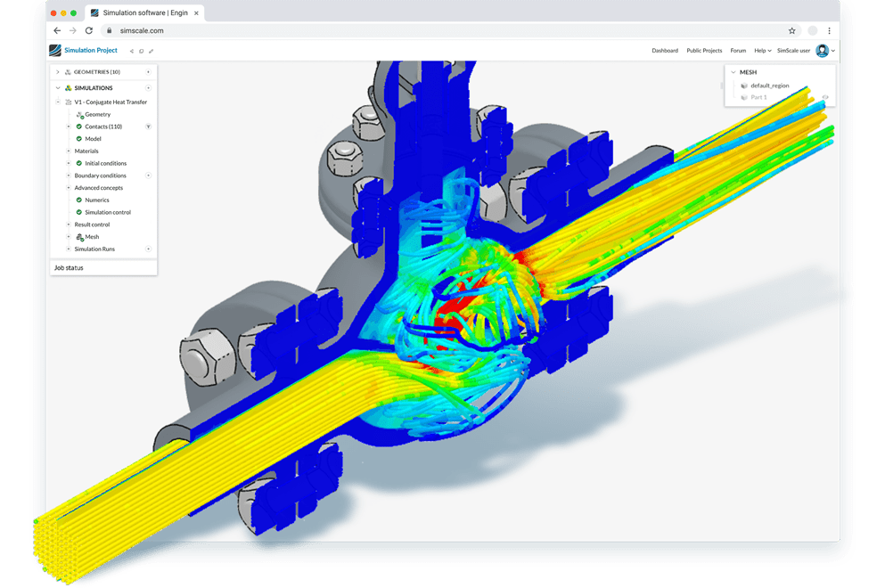The height and width of the screenshot is (588, 885).
Task: Open the share icon next to Simulation Project
Action: [130, 51]
